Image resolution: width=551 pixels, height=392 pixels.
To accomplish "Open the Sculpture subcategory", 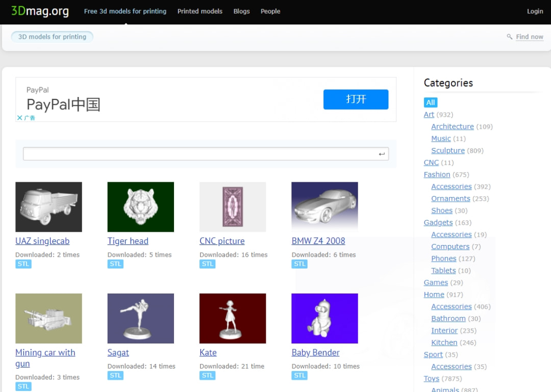I will (x=447, y=151).
